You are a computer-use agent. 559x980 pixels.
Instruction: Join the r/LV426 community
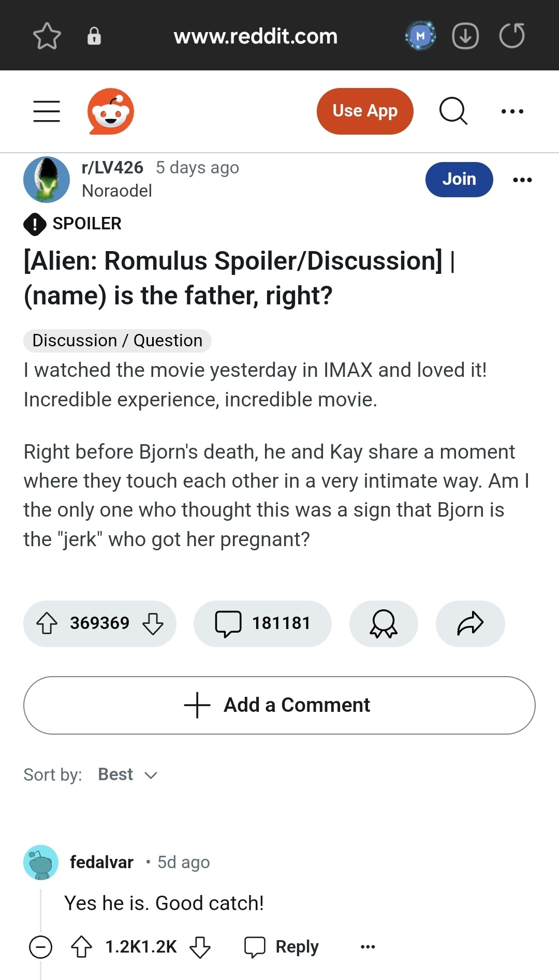pos(459,179)
